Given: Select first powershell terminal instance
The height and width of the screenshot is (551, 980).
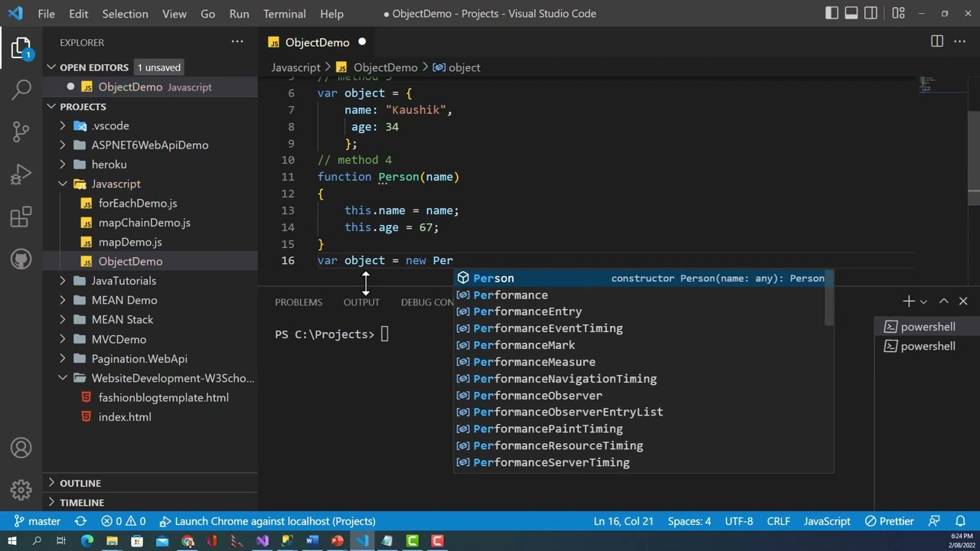Looking at the screenshot, I should (926, 327).
